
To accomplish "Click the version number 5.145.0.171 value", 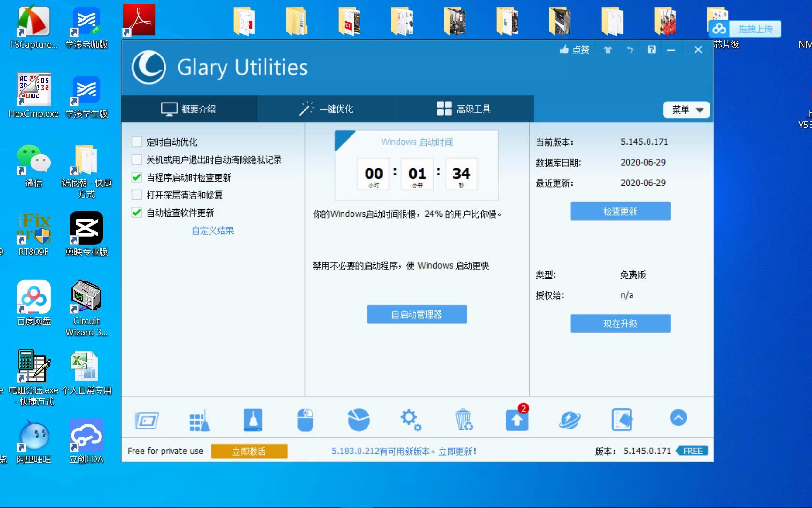I will [x=644, y=142].
